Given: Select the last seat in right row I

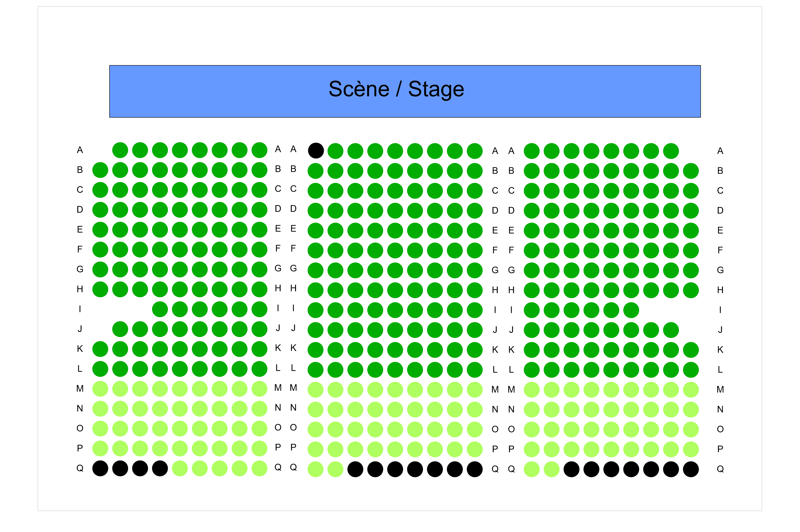Looking at the screenshot, I should tap(631, 310).
